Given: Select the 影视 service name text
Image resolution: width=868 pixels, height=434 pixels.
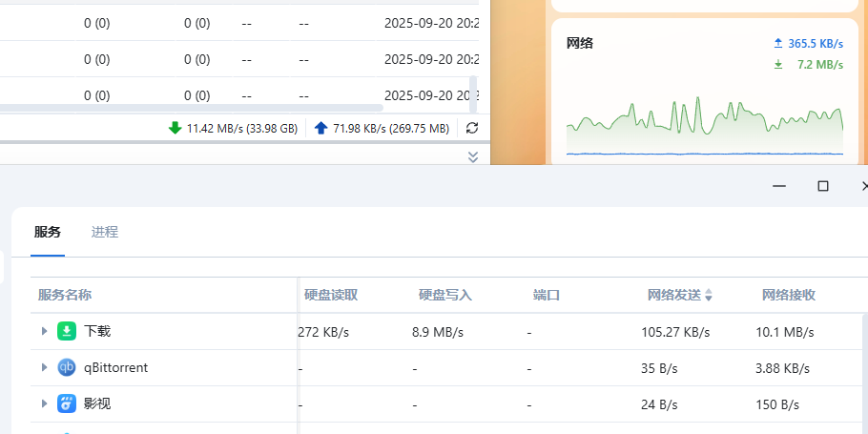Looking at the screenshot, I should coord(97,403).
